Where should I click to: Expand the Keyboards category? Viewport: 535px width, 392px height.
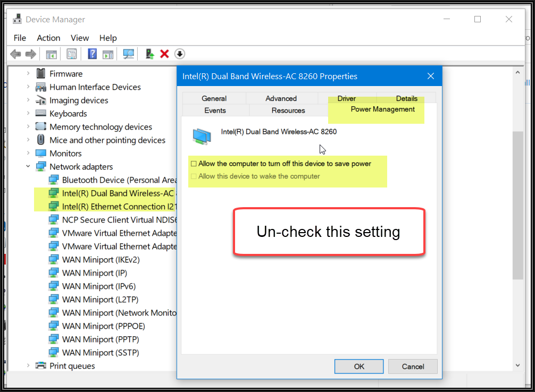point(28,114)
